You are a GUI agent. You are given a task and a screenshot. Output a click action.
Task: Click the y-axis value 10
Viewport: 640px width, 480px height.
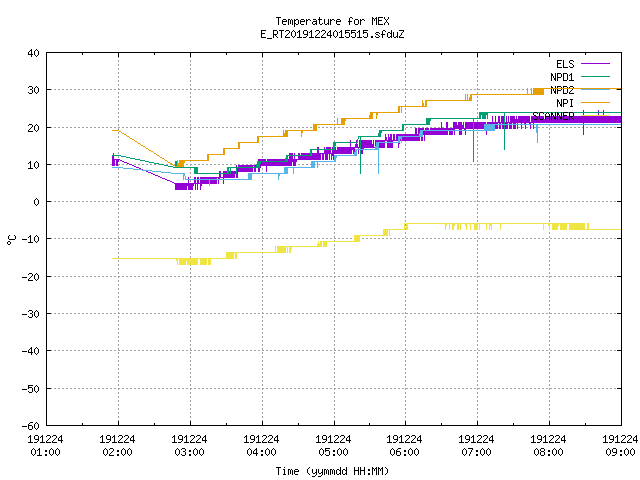point(33,165)
